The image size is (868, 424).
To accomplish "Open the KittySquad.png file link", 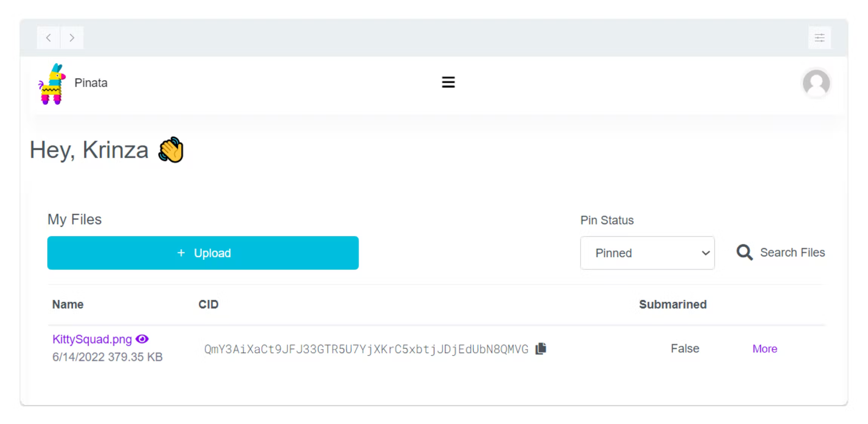I will (x=92, y=339).
